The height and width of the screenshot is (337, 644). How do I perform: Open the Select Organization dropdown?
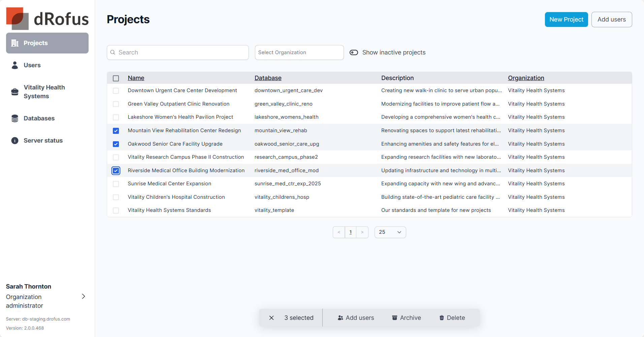(x=299, y=52)
